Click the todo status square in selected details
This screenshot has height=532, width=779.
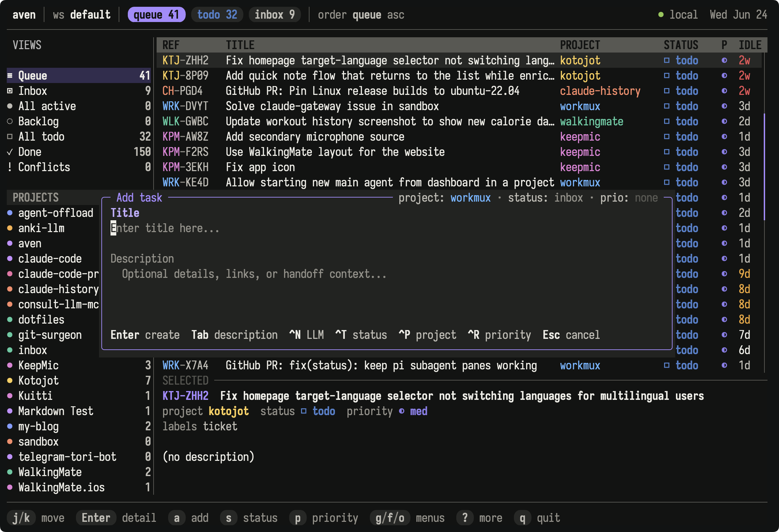[304, 411]
